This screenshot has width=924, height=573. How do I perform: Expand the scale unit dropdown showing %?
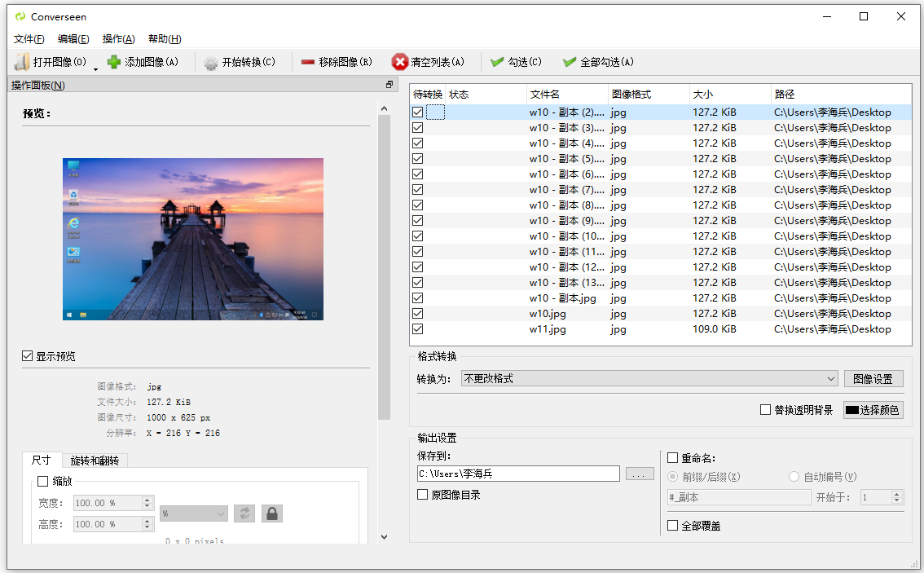193,513
